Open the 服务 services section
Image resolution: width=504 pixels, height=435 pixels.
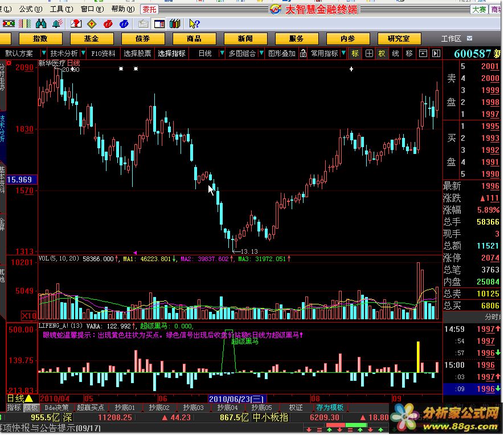296,39
